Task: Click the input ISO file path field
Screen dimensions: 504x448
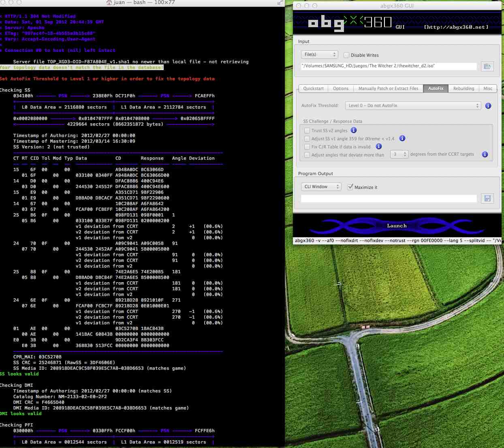Action: coord(389,66)
